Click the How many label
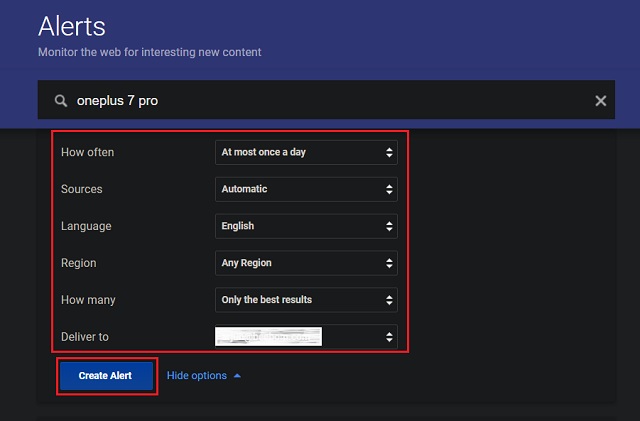 88,300
